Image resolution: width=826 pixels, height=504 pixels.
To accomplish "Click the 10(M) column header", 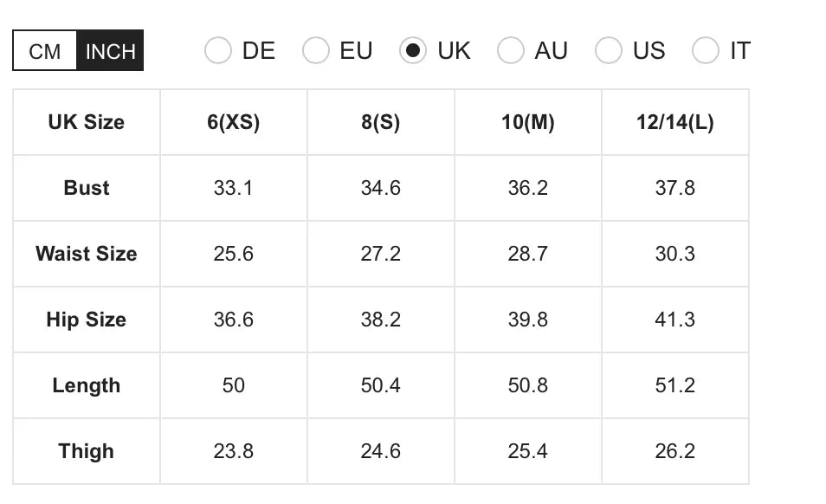I will [528, 122].
